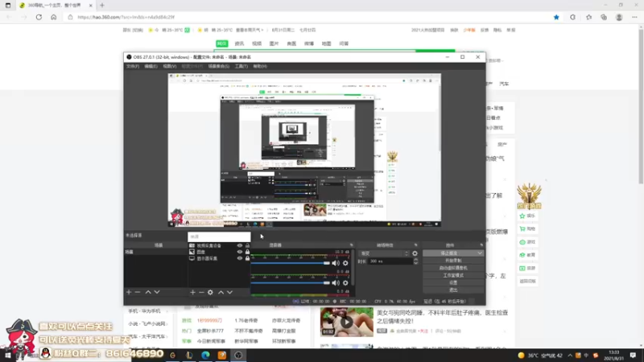Open Edge from the taskbar

[x=205, y=355]
